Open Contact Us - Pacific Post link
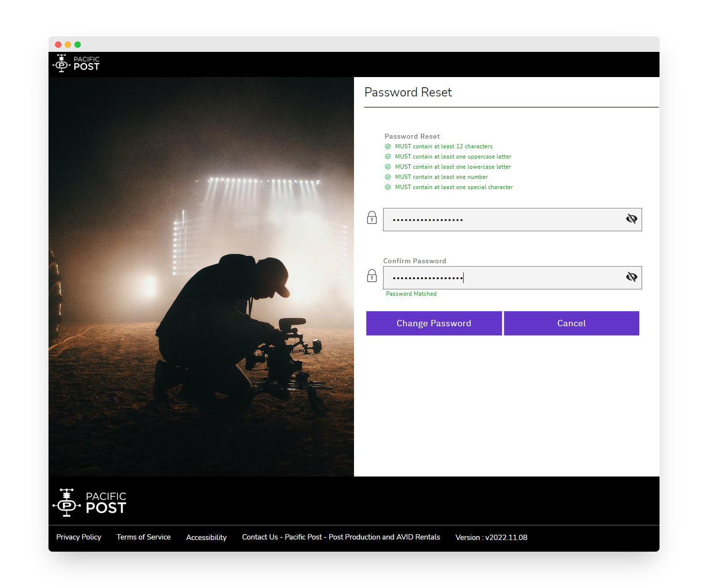 pos(341,537)
